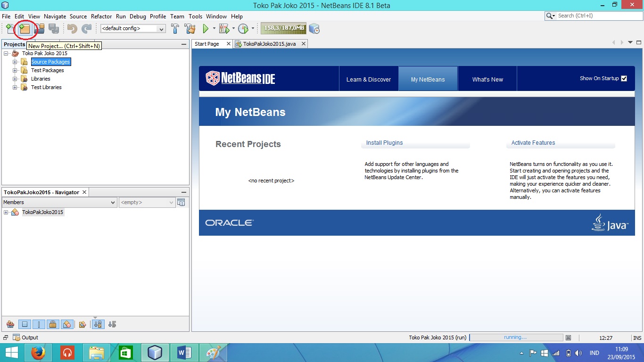This screenshot has width=644, height=362.
Task: Open Windows Store from the taskbar
Action: click(x=126, y=353)
